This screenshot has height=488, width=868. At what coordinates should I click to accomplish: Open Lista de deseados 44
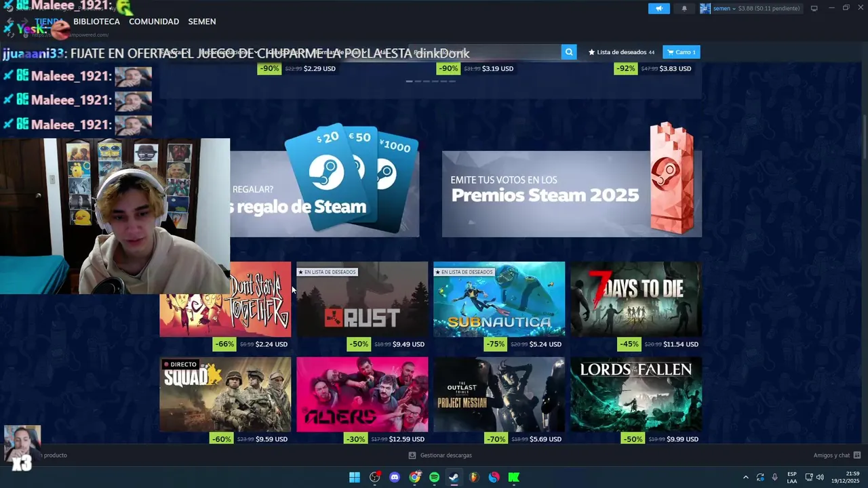pyautogui.click(x=621, y=52)
